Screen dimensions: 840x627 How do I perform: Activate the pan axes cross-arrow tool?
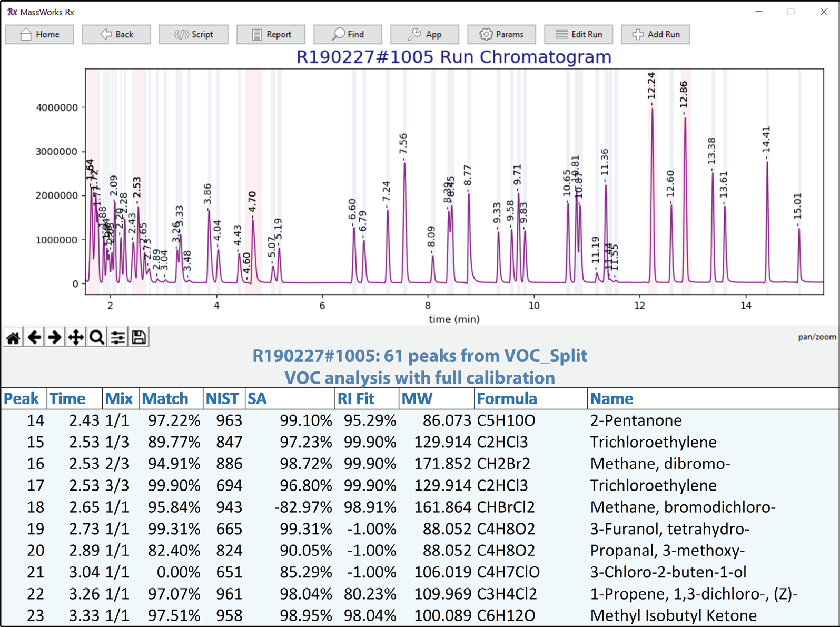[x=76, y=337]
